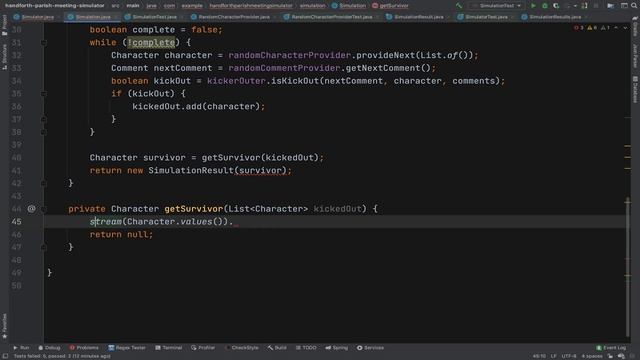Click the Simulation class breadcrumb

click(349, 6)
